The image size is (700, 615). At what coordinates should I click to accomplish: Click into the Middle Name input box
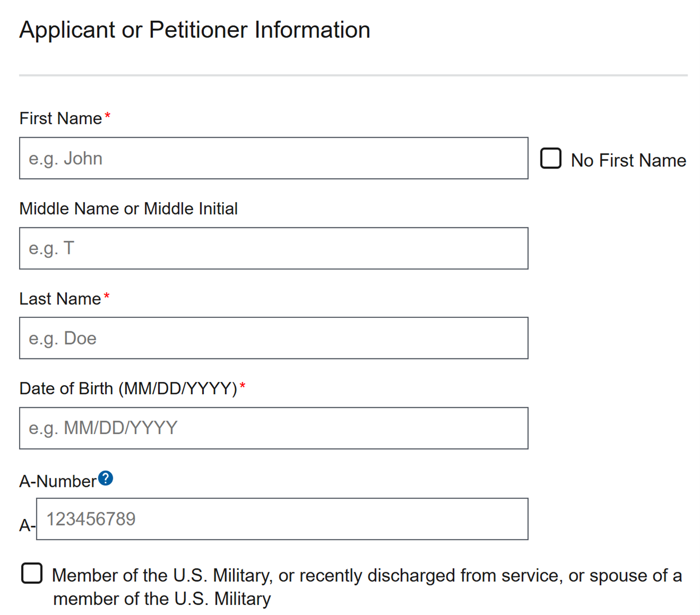273,248
